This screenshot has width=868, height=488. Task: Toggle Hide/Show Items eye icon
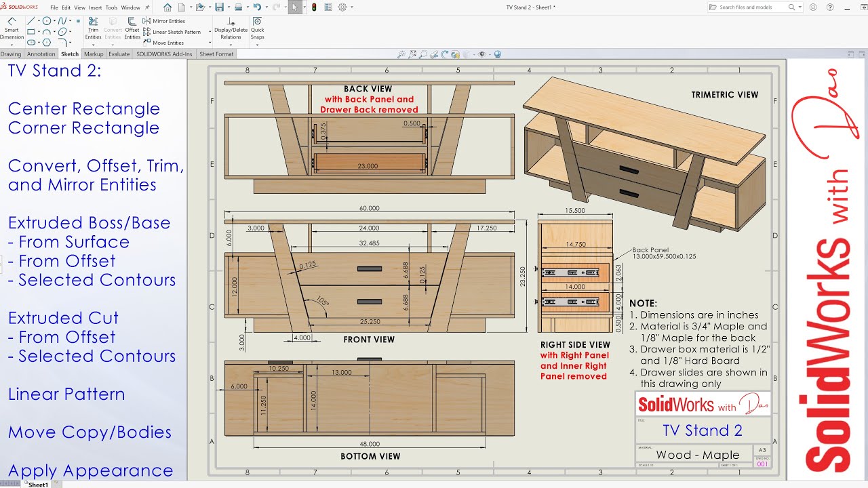pos(482,54)
